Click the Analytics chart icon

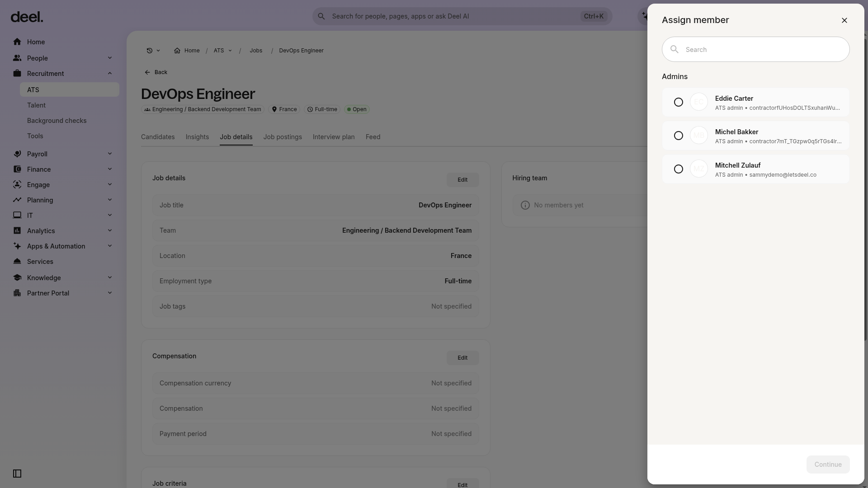tap(17, 230)
